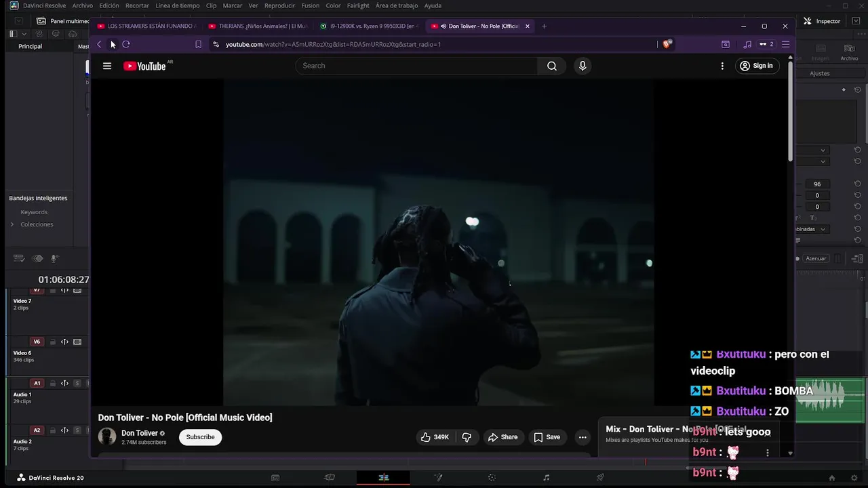Switch to the i9-12900K vs Ryzen tab
Viewport: 868px width, 488px height.
tap(369, 26)
